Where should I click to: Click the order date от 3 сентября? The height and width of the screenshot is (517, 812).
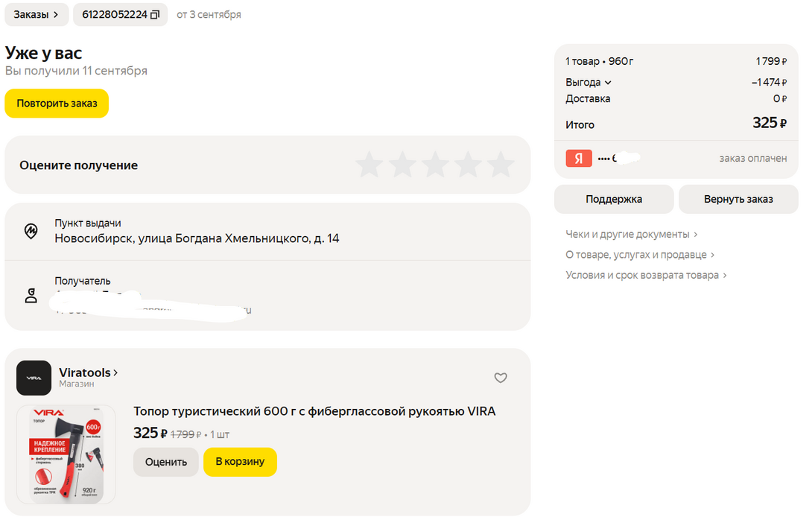tap(209, 14)
